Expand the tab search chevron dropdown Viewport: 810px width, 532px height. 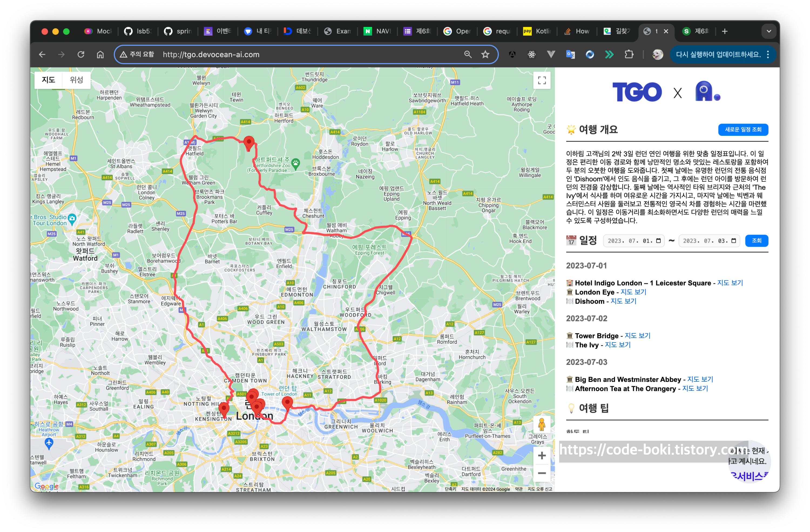tap(768, 31)
